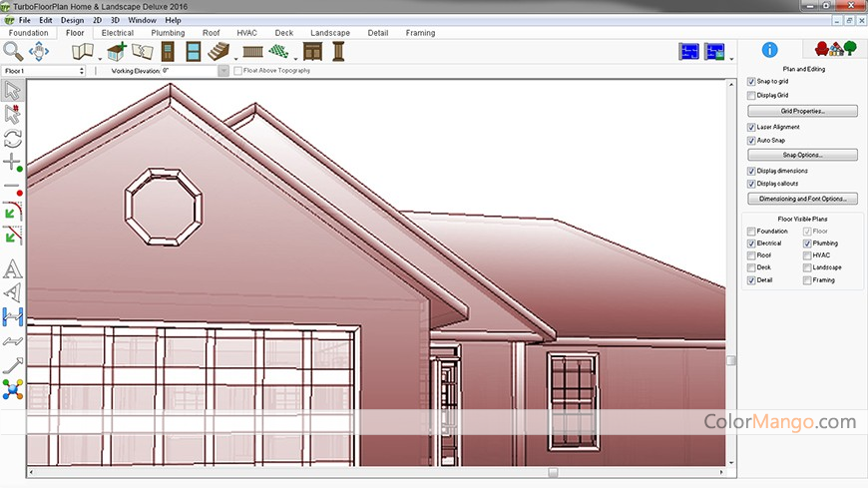The height and width of the screenshot is (488, 868).
Task: Click the Grid Properties button
Action: click(x=802, y=111)
